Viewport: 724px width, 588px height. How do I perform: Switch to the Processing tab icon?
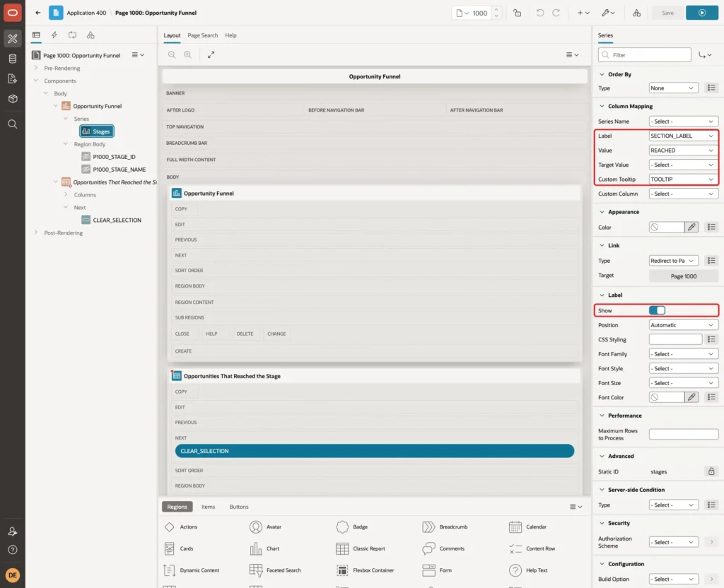tap(72, 35)
